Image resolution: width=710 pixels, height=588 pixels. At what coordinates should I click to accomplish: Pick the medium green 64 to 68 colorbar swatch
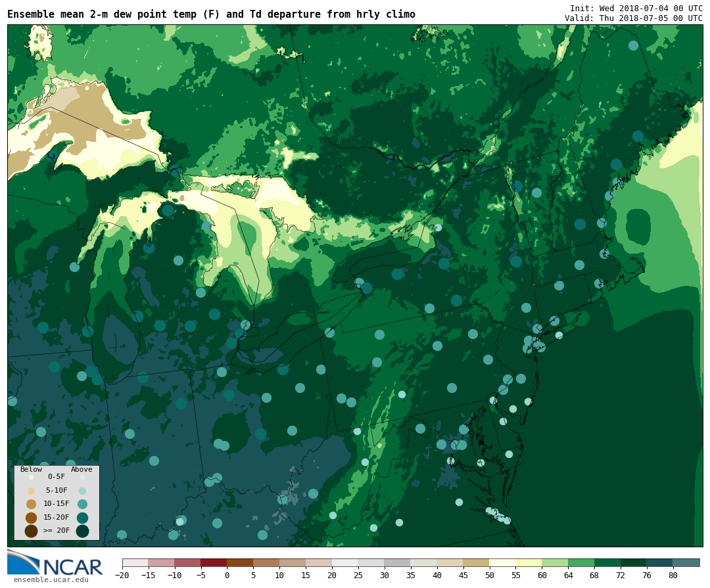pyautogui.click(x=581, y=562)
